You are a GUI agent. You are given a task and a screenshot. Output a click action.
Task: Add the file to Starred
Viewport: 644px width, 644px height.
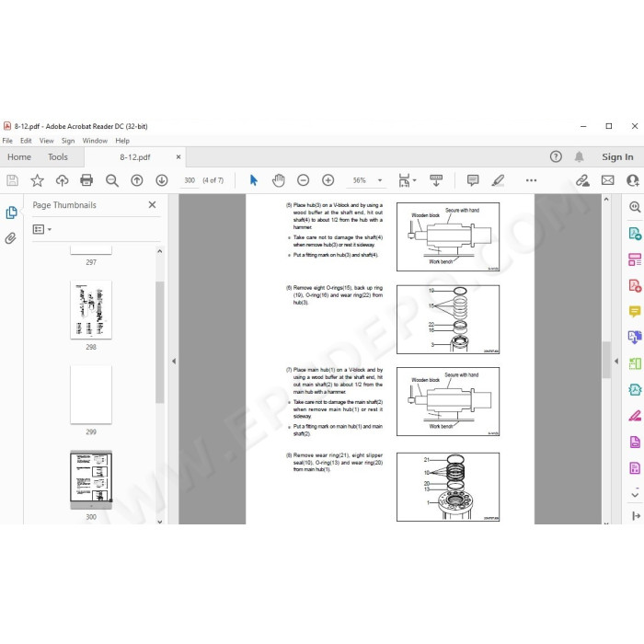(37, 180)
